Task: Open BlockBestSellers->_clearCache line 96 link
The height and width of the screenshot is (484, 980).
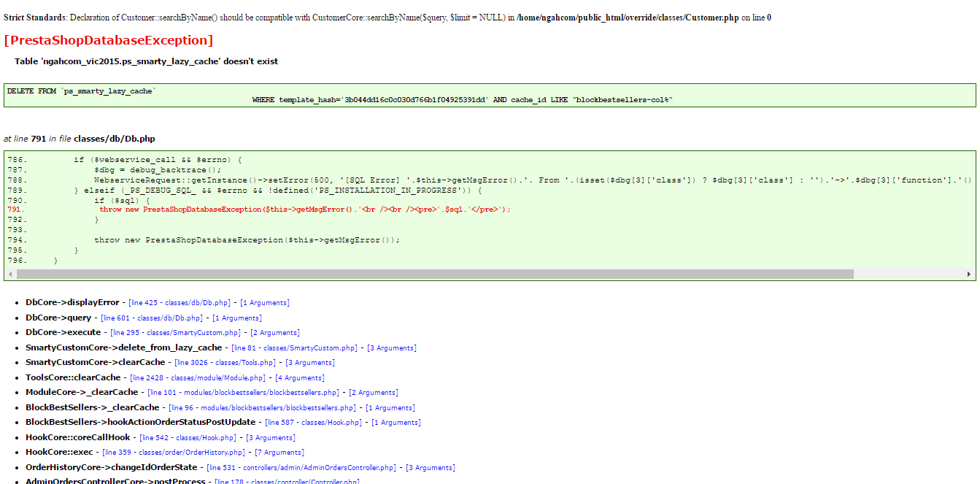Action: pos(263,407)
